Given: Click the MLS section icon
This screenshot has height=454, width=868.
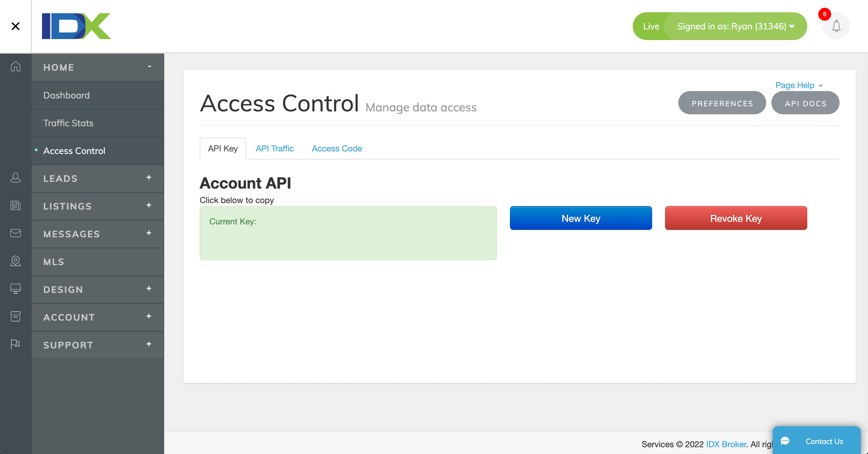Looking at the screenshot, I should [16, 261].
